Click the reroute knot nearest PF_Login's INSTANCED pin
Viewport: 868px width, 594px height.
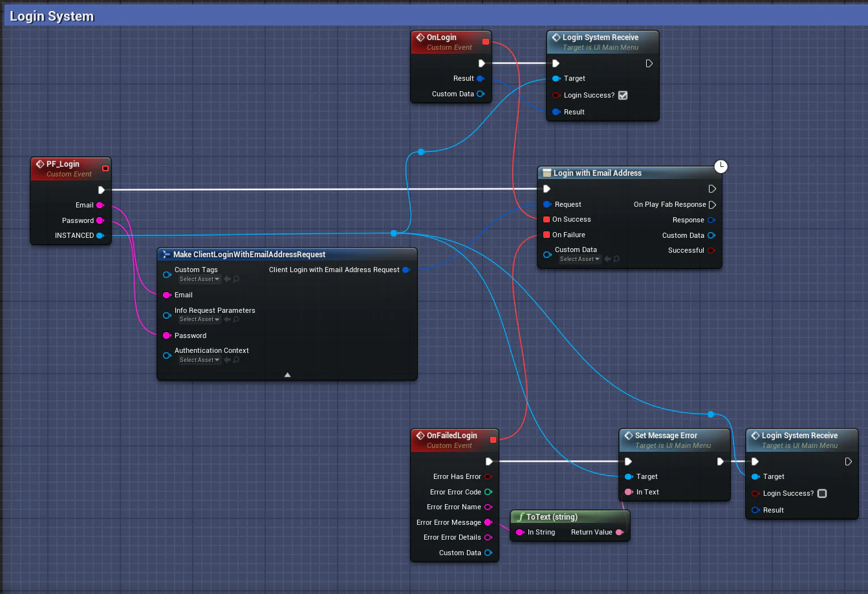tap(394, 233)
